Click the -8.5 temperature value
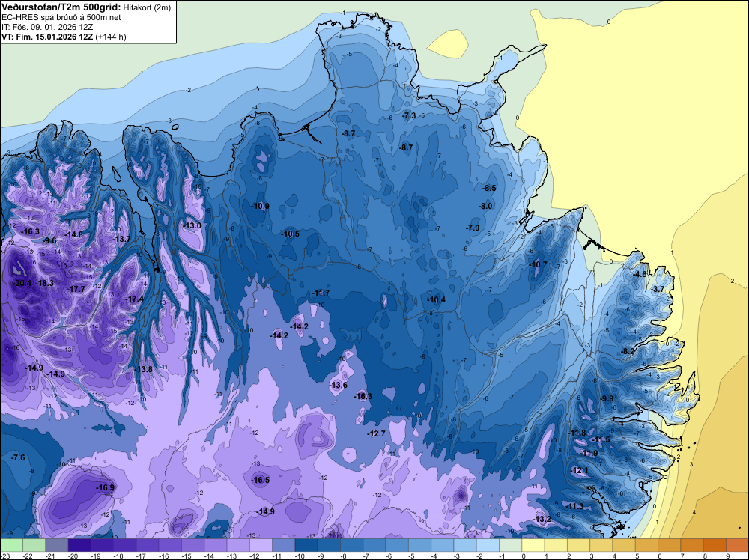Viewport: 749px width, 560px height. (489, 188)
